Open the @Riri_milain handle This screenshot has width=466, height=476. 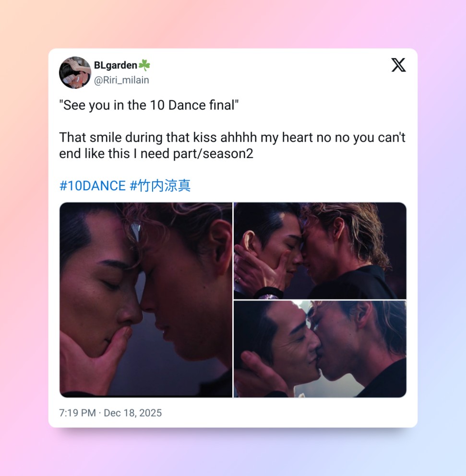(x=121, y=80)
